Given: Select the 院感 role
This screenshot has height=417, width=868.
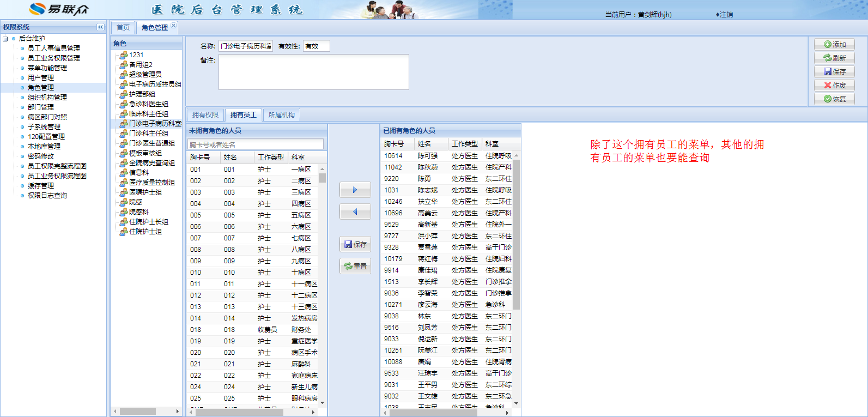Looking at the screenshot, I should tap(136, 202).
